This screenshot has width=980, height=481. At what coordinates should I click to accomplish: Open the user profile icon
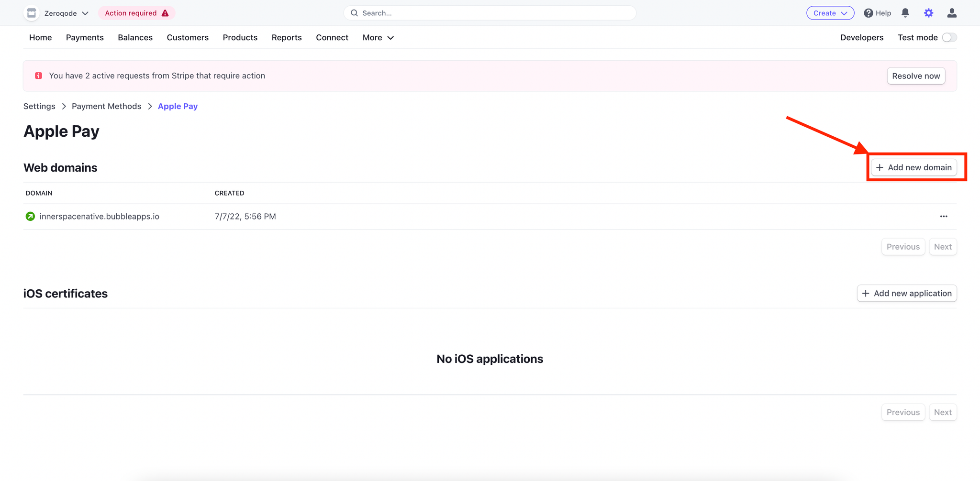[952, 13]
